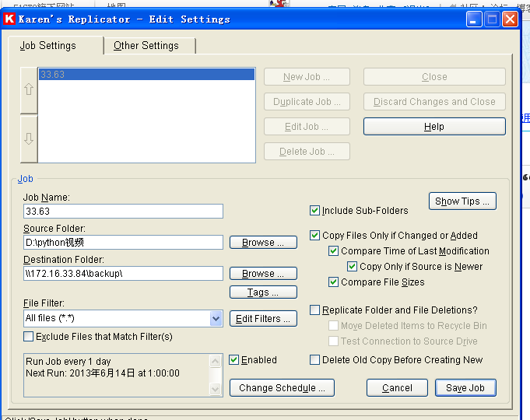Screen dimensions: 530x420
Task: Click the Duplicate Job button
Action: (307, 102)
